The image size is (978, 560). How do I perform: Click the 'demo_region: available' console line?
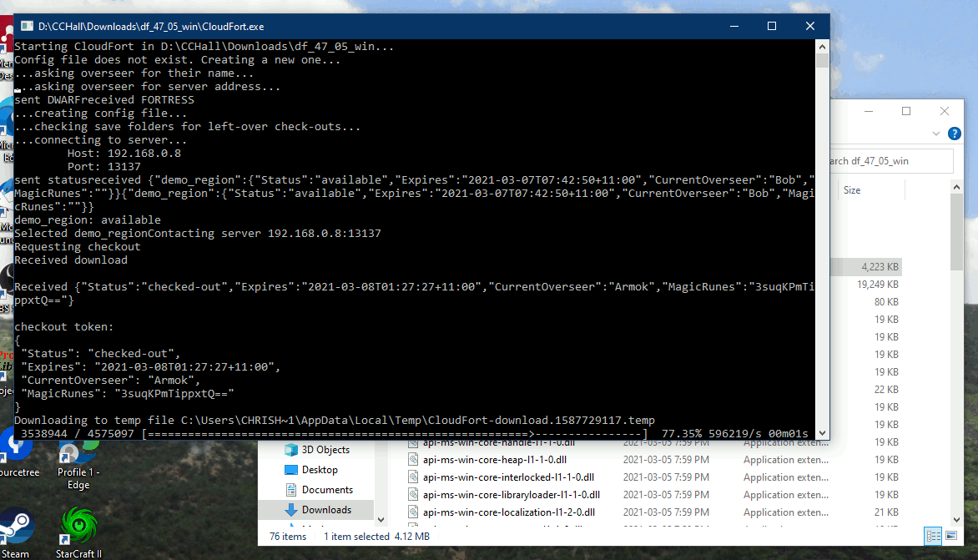tap(88, 220)
